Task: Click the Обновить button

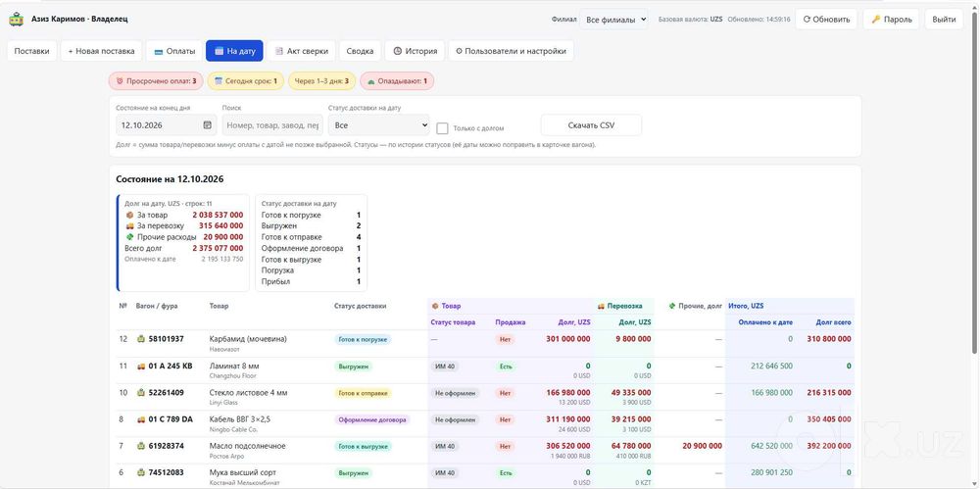Action: (826, 20)
